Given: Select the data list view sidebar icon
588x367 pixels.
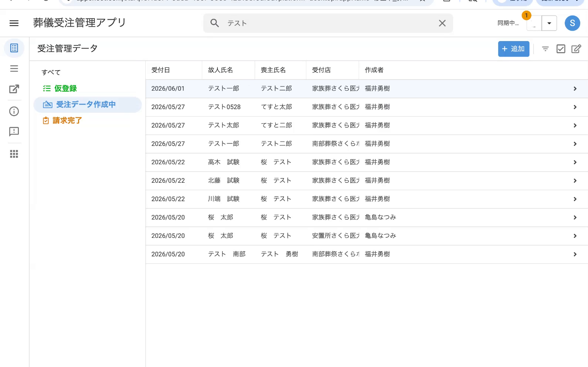Looking at the screenshot, I should [14, 48].
